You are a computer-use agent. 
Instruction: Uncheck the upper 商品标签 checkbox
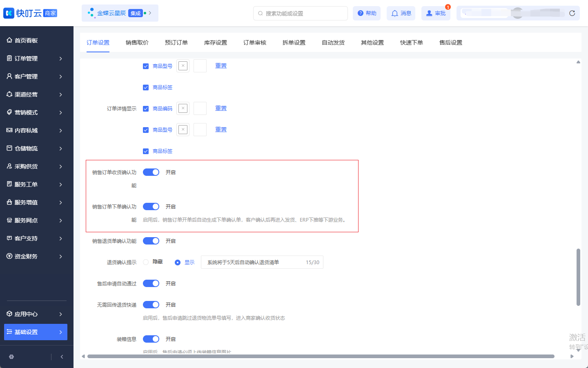(146, 87)
